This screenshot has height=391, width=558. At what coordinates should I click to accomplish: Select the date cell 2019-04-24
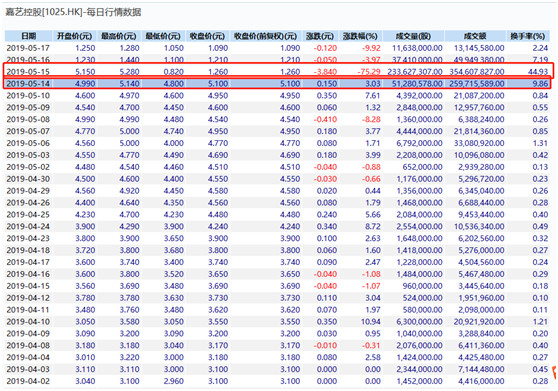(x=28, y=227)
